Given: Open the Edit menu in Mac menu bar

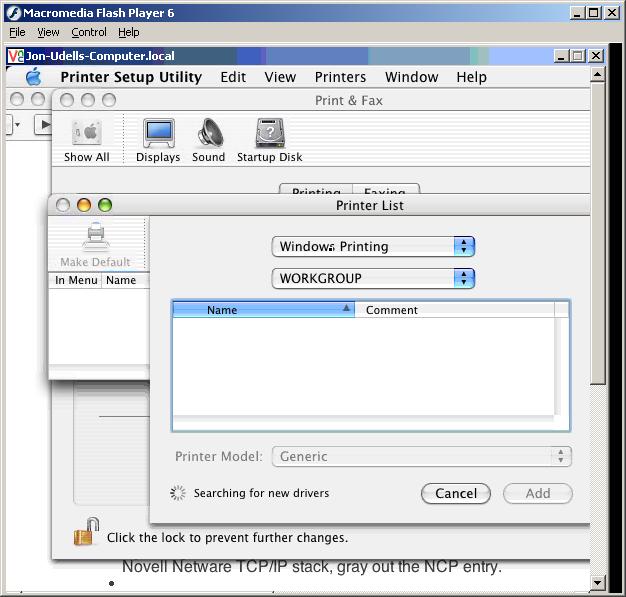Looking at the screenshot, I should pos(233,77).
